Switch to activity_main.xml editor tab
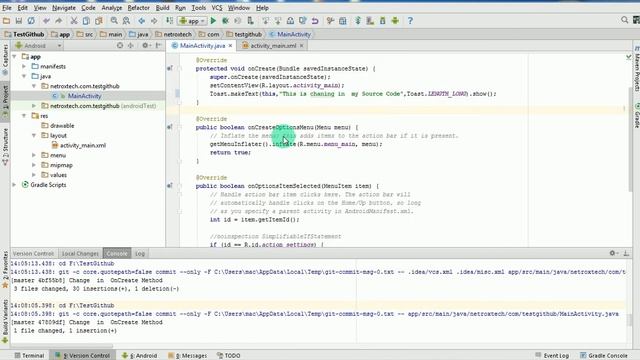640x360 pixels. click(273, 46)
